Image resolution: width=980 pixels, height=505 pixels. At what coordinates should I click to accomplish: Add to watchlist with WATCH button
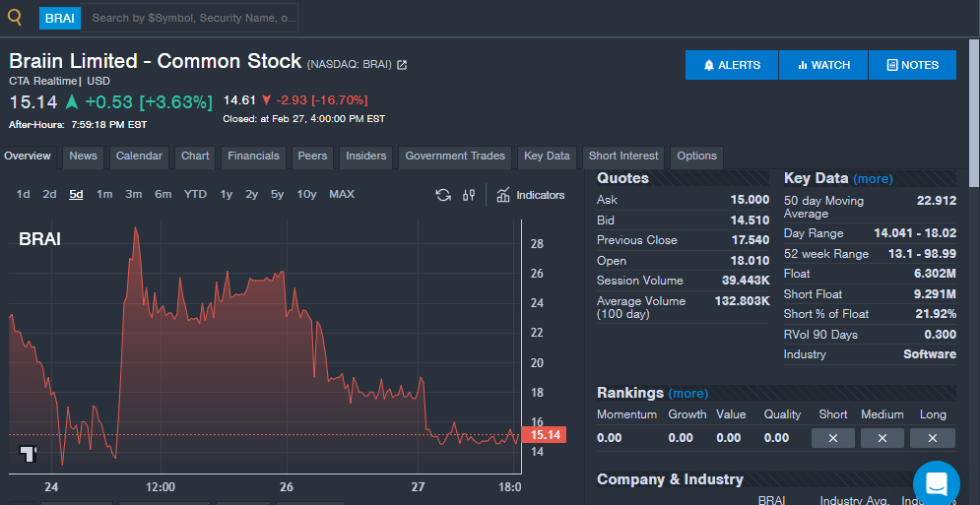tap(823, 65)
